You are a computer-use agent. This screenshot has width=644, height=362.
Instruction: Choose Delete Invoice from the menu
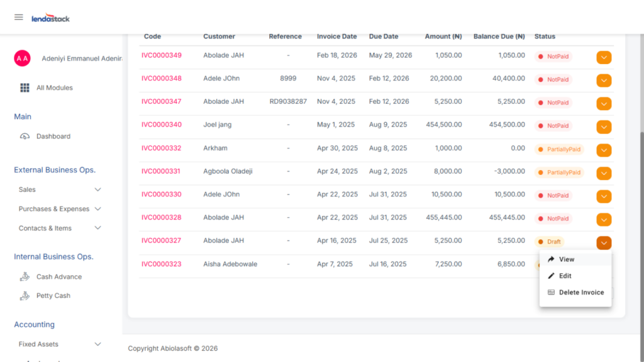[x=580, y=292]
